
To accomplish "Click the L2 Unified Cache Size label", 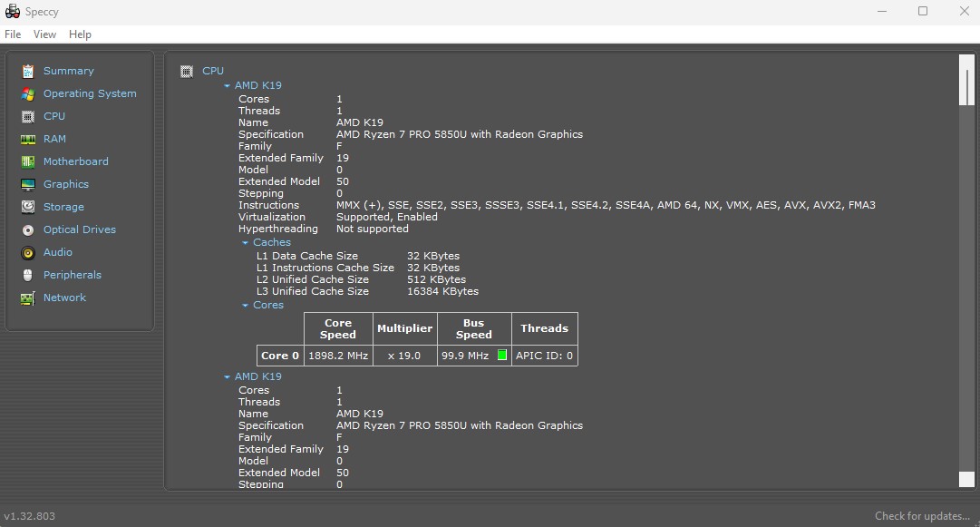I will tap(313, 279).
